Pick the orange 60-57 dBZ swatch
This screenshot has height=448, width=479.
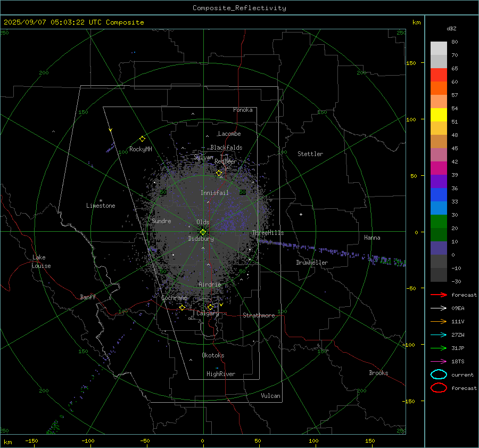pos(439,88)
